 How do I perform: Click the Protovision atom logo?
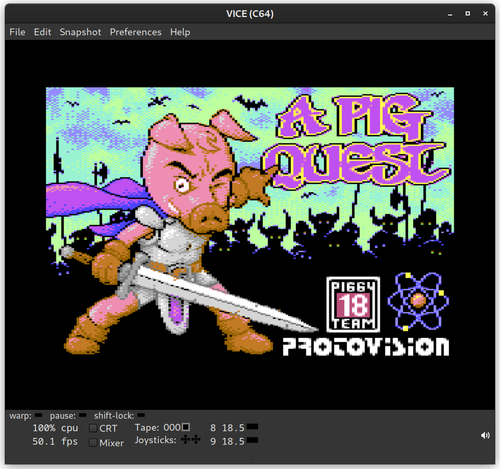click(x=418, y=301)
